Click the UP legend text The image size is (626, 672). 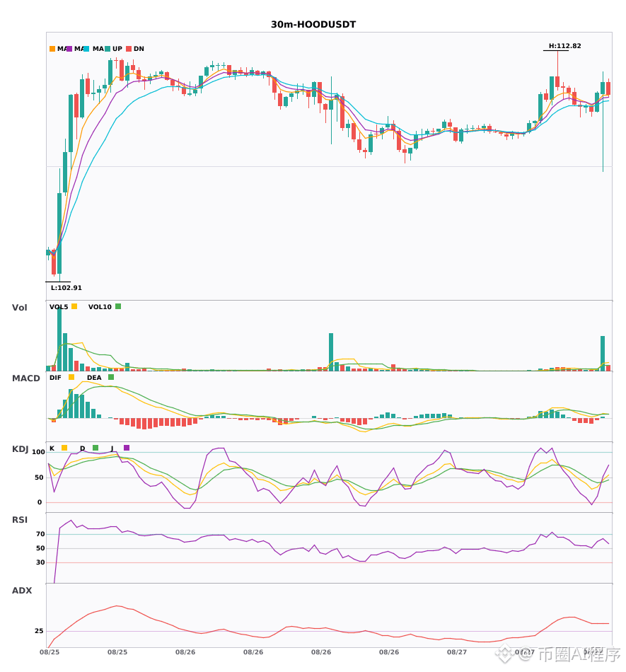coord(117,49)
